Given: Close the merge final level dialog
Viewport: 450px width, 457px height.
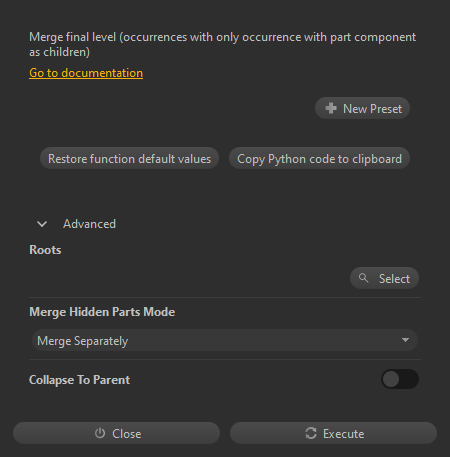Looking at the screenshot, I should click(116, 433).
